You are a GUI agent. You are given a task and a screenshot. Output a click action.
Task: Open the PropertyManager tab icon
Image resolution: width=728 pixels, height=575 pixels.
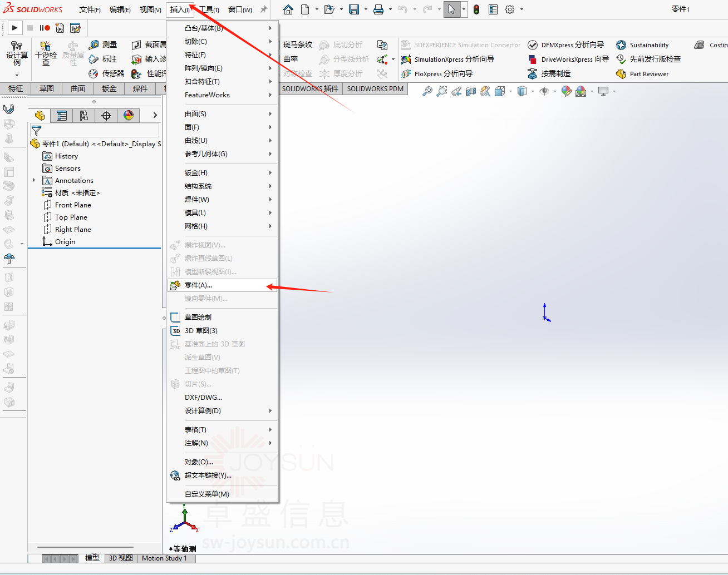pyautogui.click(x=62, y=116)
